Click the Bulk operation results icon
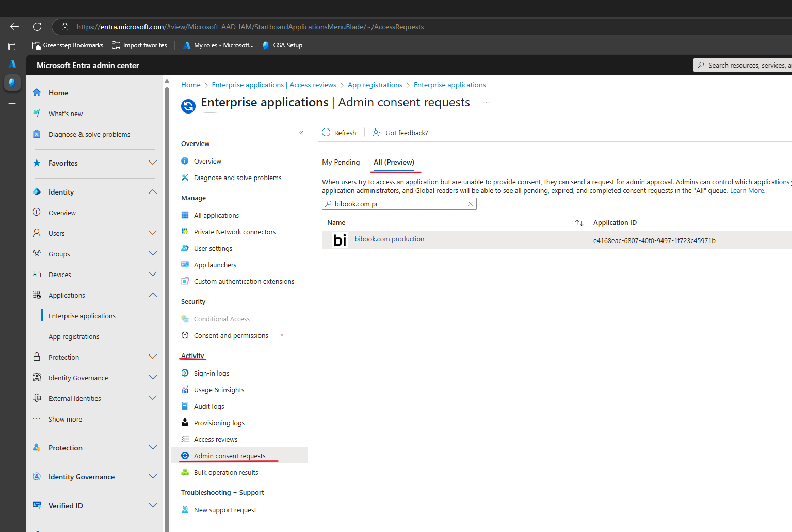The width and height of the screenshot is (792, 532). tap(185, 472)
